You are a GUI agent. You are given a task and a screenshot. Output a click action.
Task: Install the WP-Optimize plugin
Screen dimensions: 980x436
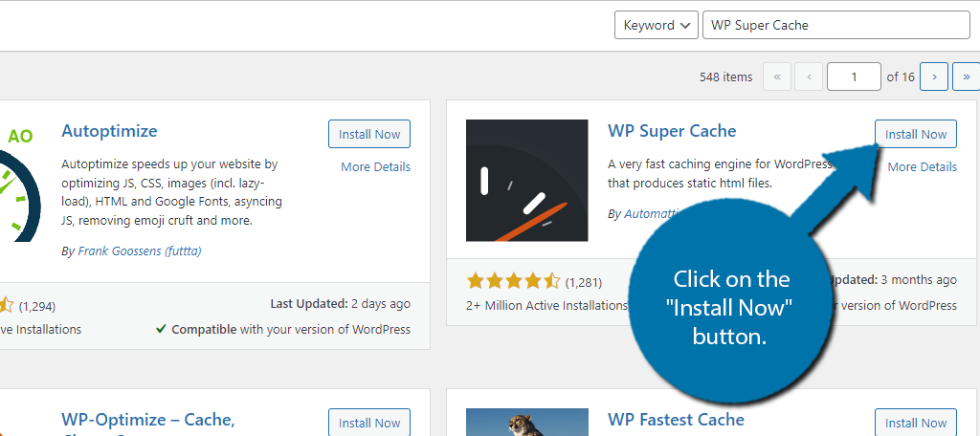tap(369, 423)
